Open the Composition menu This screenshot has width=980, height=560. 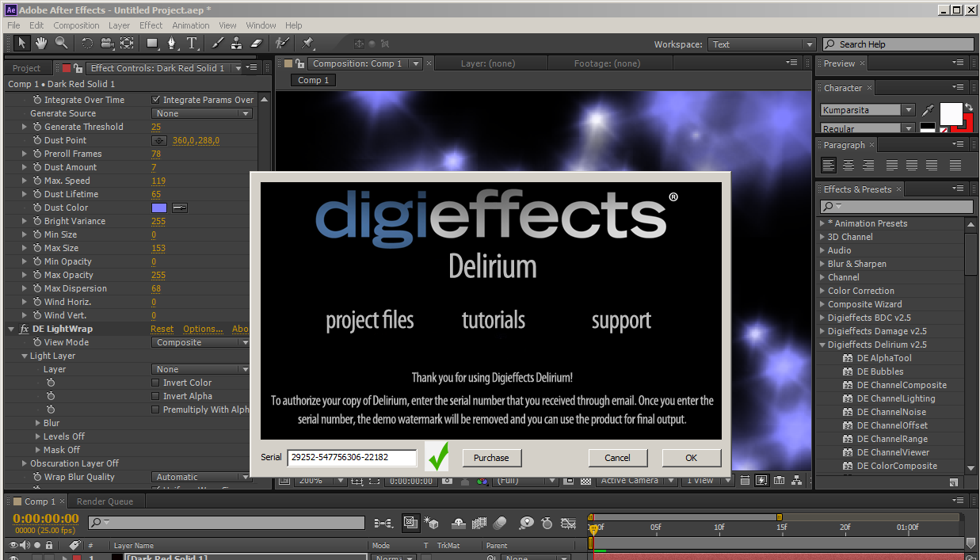pos(76,25)
